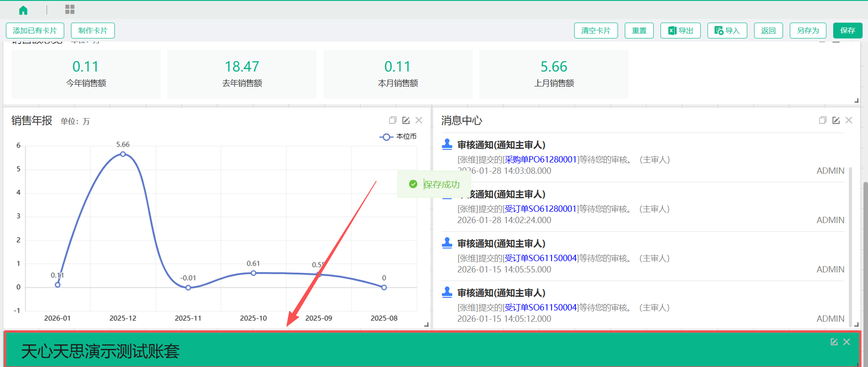The image size is (868, 367).
Task: Open the grid apps icon in top bar
Action: [70, 10]
